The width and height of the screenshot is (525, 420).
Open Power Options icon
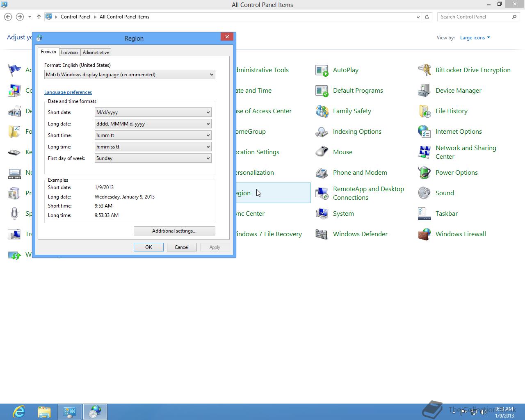[x=424, y=173]
